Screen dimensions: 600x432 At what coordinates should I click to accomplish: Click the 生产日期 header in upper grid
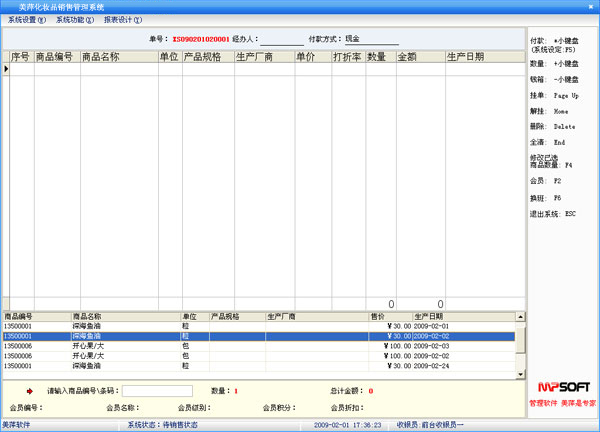point(465,57)
